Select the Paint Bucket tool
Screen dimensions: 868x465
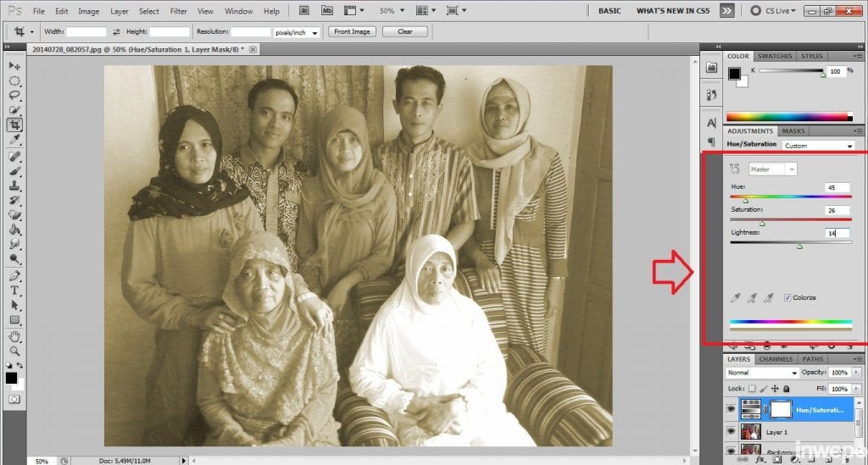click(14, 230)
